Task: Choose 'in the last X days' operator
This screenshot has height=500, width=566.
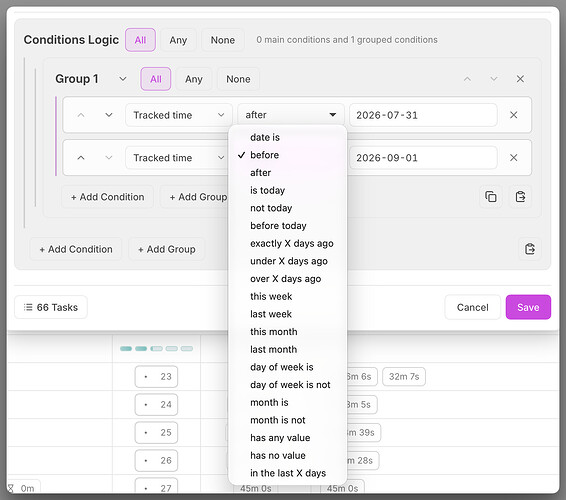Action: tap(288, 473)
